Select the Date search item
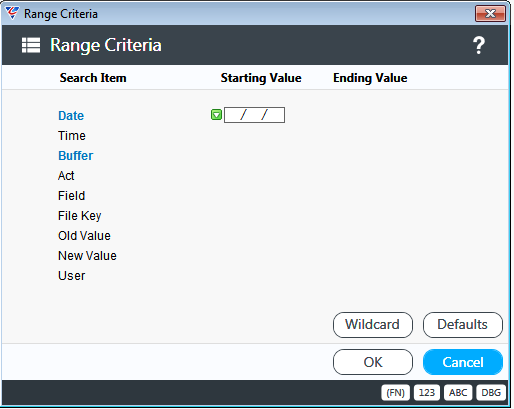The image size is (514, 409). pos(71,116)
